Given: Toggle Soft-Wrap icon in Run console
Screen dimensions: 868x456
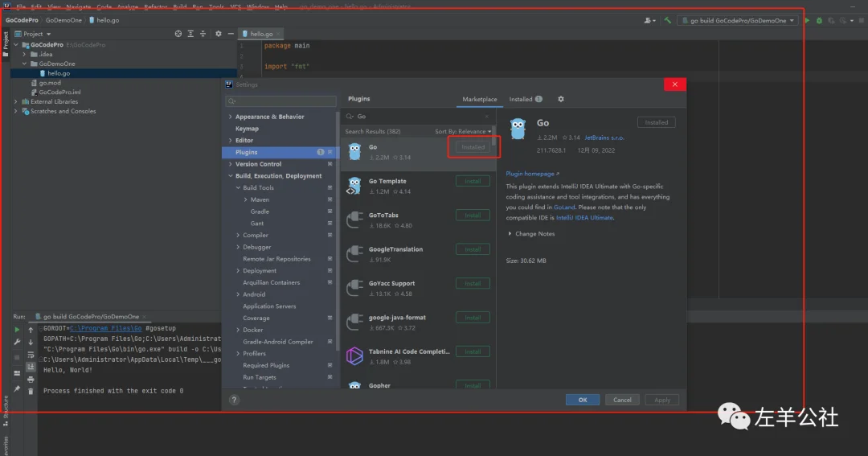Looking at the screenshot, I should tap(31, 355).
